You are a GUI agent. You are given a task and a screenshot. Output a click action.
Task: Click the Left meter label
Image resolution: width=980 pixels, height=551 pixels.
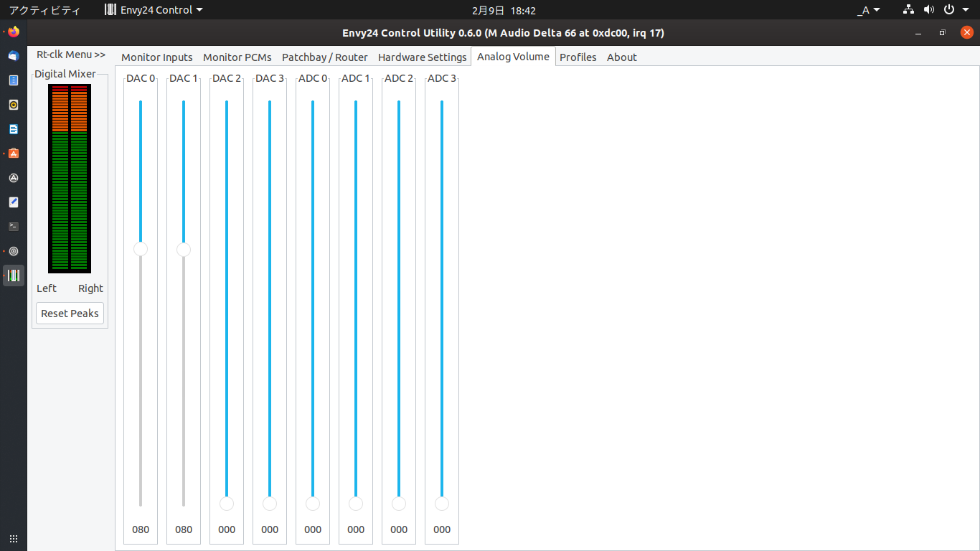(47, 288)
